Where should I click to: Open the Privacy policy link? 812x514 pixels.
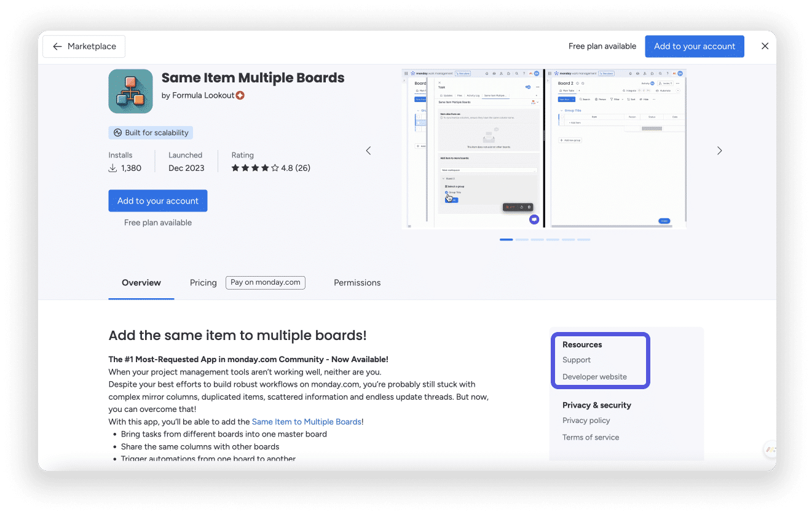point(586,421)
